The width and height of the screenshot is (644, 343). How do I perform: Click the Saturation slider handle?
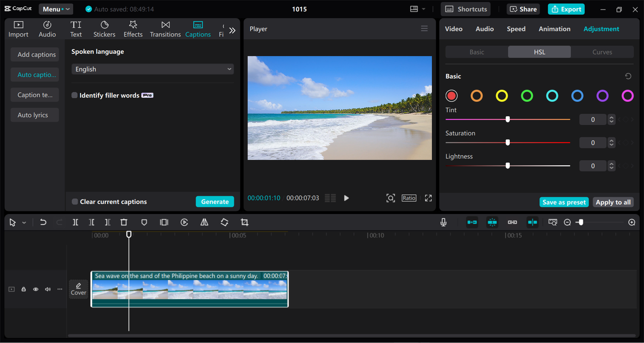click(508, 143)
